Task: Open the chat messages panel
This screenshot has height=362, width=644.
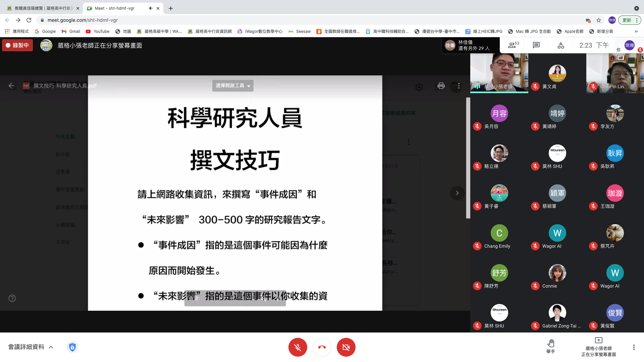Action: (x=536, y=45)
